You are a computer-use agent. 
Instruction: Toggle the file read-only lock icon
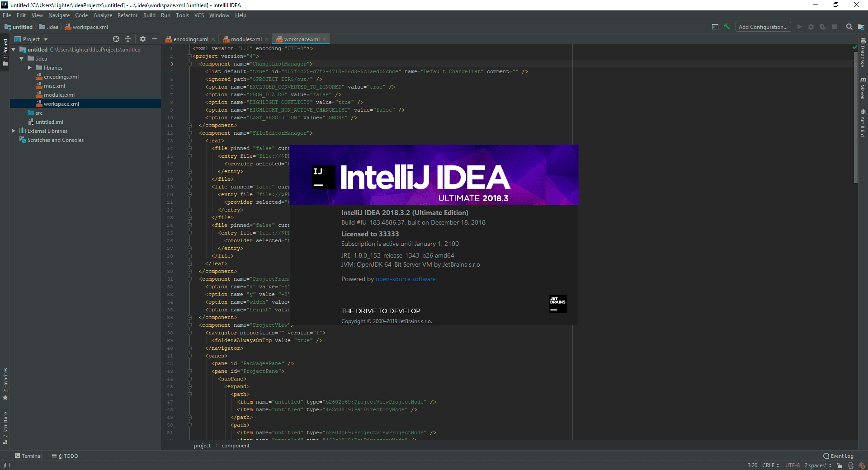point(839,465)
